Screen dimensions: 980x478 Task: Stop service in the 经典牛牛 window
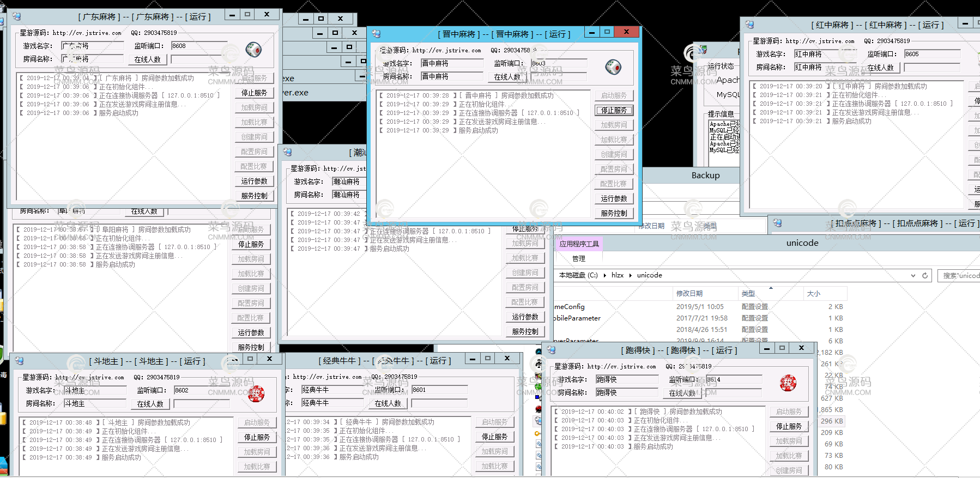(x=494, y=437)
